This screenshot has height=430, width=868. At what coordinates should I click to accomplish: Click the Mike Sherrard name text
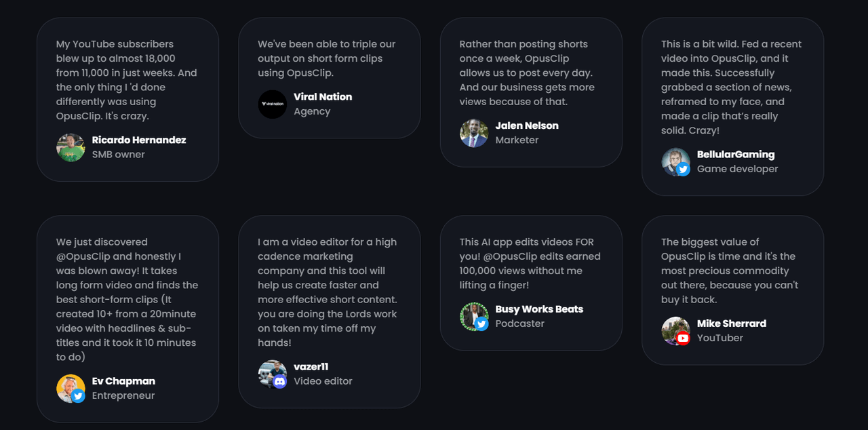[732, 323]
